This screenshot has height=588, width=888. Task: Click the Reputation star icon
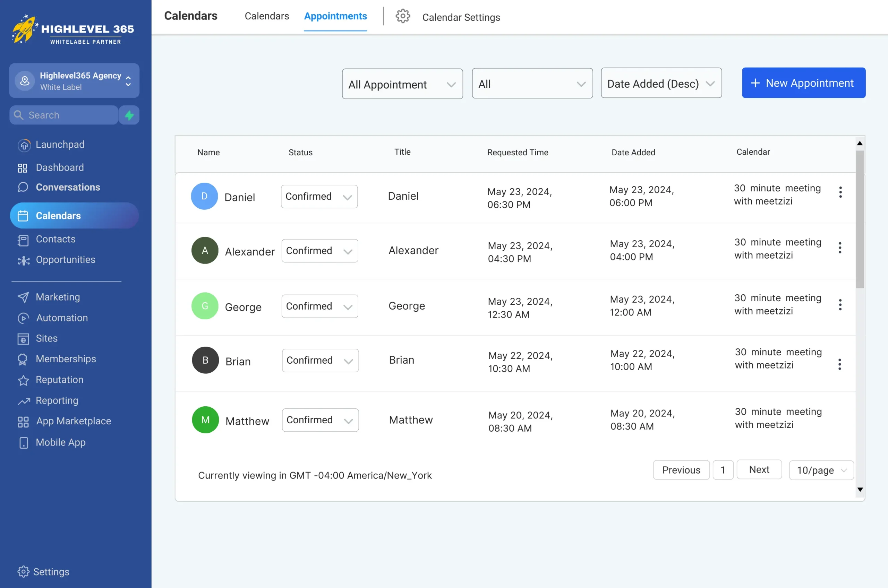tap(23, 380)
